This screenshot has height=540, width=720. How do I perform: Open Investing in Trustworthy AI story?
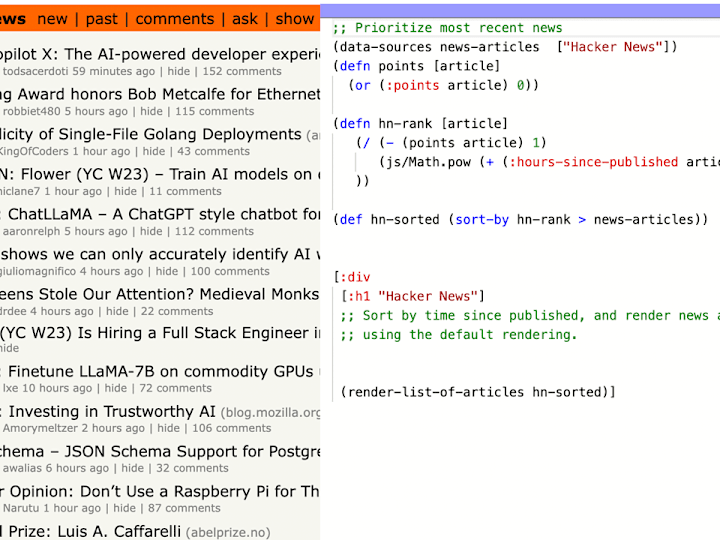click(x=108, y=411)
